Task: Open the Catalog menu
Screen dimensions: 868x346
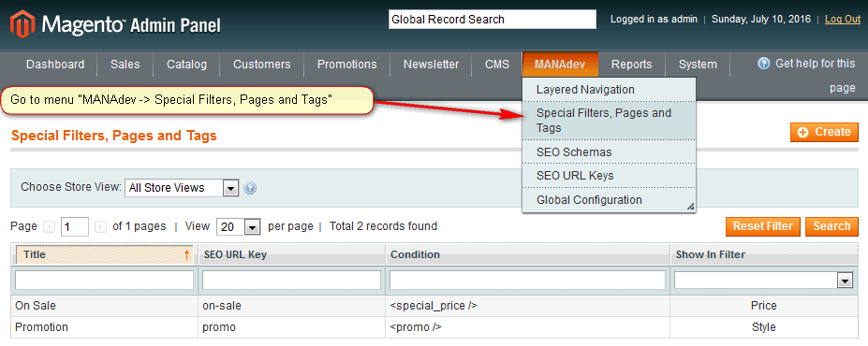Action: 186,65
